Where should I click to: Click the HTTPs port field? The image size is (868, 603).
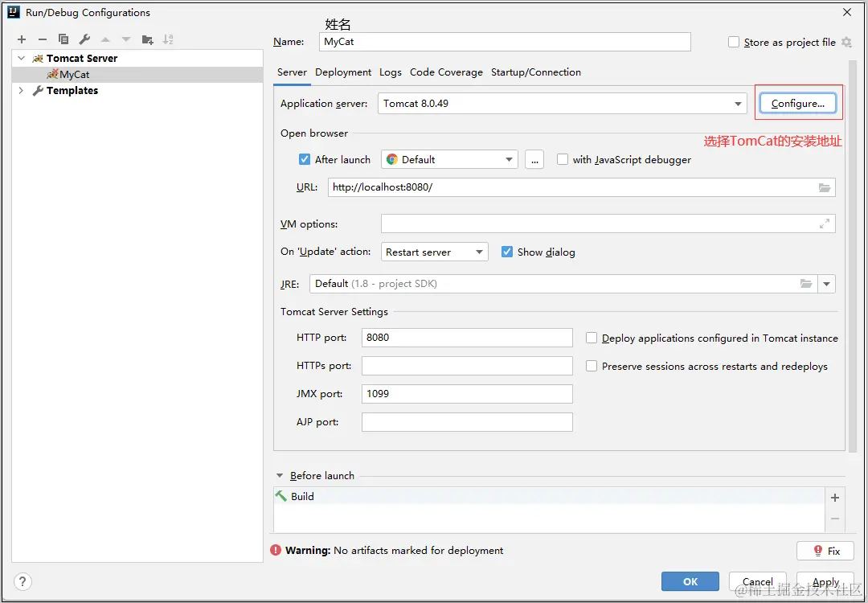[x=467, y=366]
